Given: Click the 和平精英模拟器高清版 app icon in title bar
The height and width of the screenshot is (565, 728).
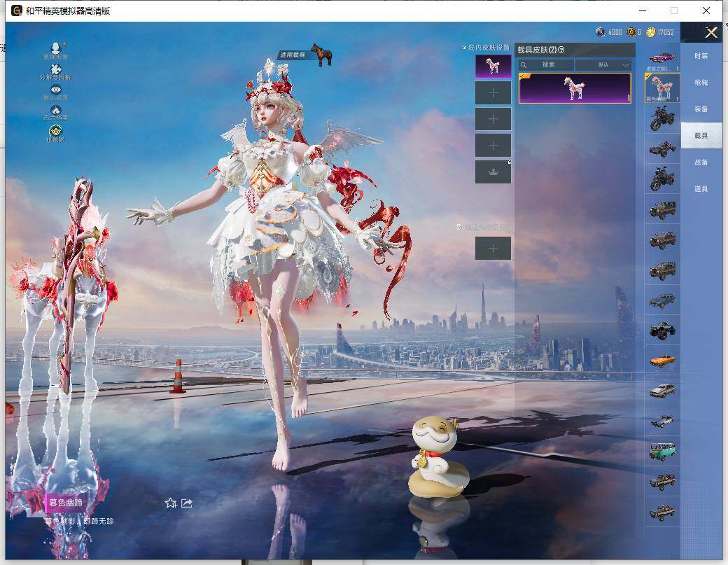Looking at the screenshot, I should coord(17,11).
